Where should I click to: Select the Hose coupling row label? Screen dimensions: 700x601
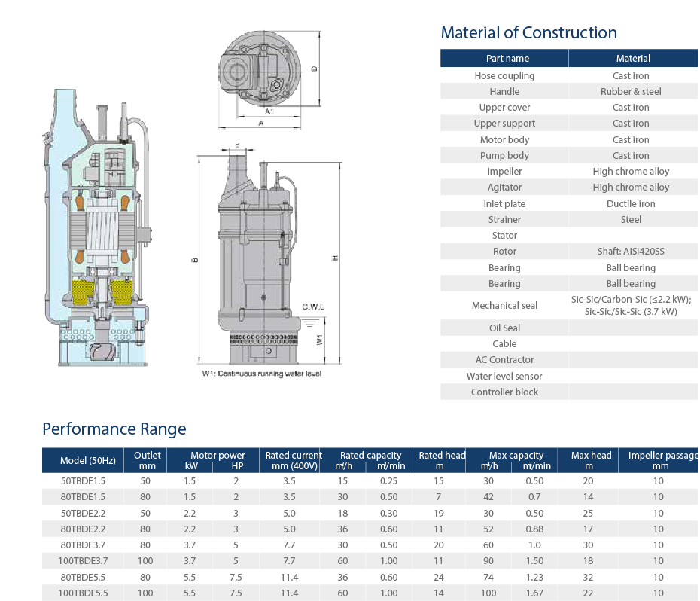point(504,75)
